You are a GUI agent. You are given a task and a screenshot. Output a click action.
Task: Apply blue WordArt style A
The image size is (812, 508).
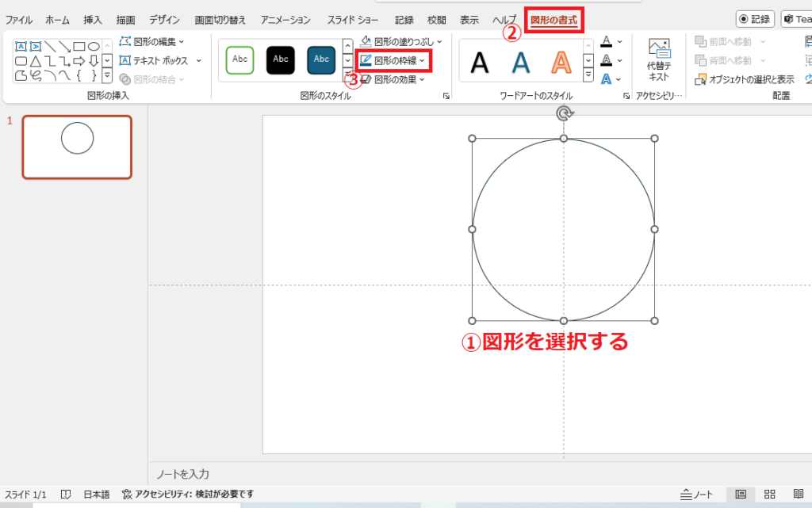pos(520,63)
